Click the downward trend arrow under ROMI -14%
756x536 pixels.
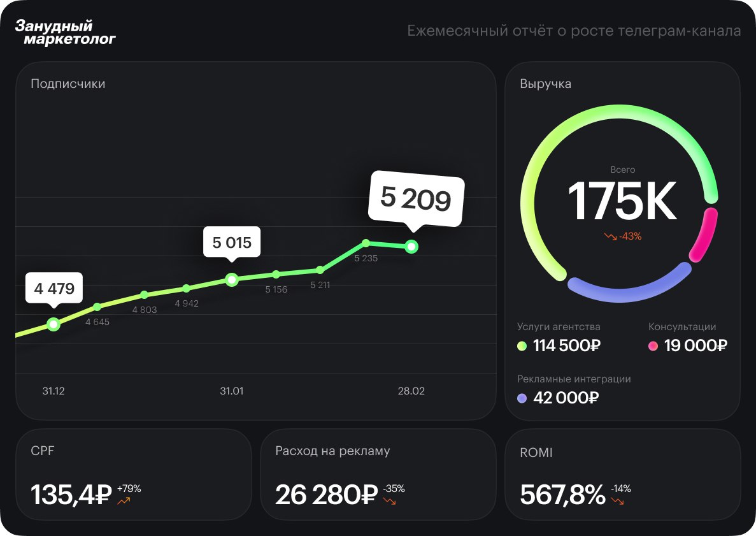(x=617, y=501)
